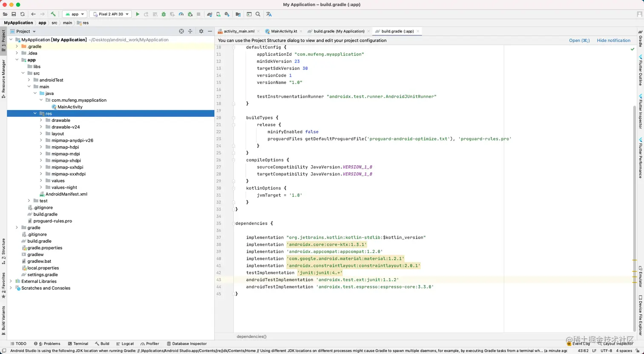This screenshot has height=354, width=644.
Task: Click the Run with Coverage icon
Action: click(172, 14)
